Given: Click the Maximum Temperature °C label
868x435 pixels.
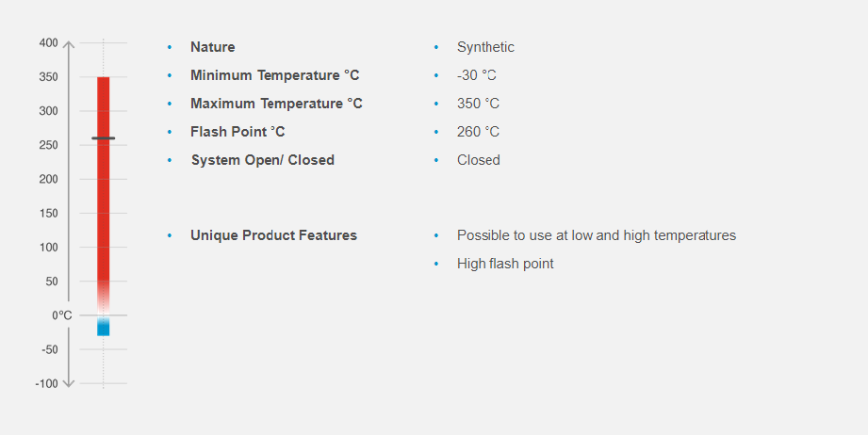Looking at the screenshot, I should tap(276, 104).
